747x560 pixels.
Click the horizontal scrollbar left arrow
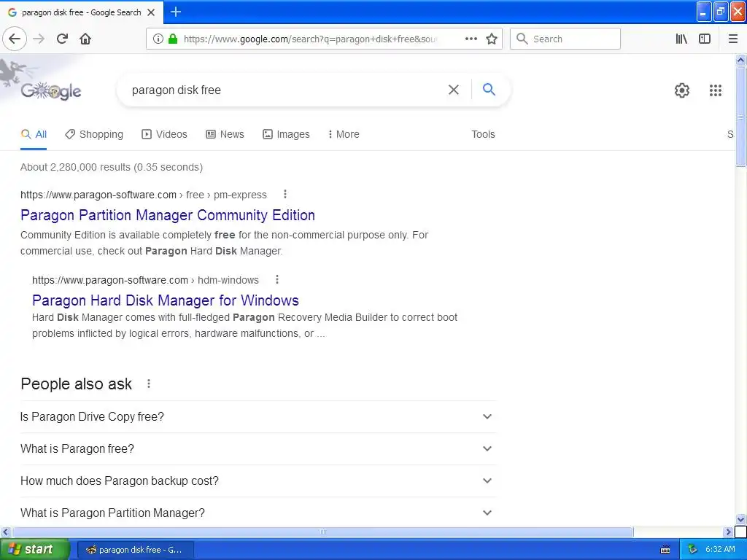click(x=5, y=532)
